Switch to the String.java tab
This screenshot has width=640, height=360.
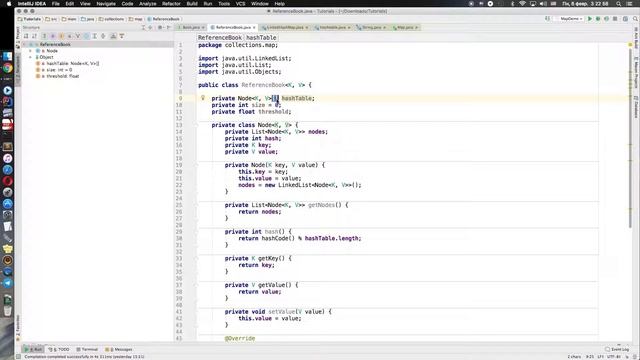point(371,27)
